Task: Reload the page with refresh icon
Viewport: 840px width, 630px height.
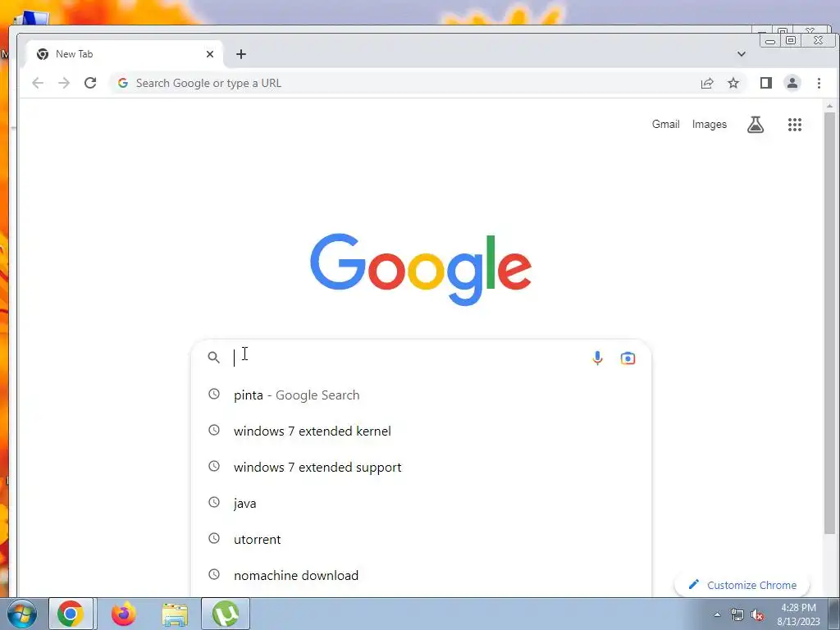Action: point(90,83)
